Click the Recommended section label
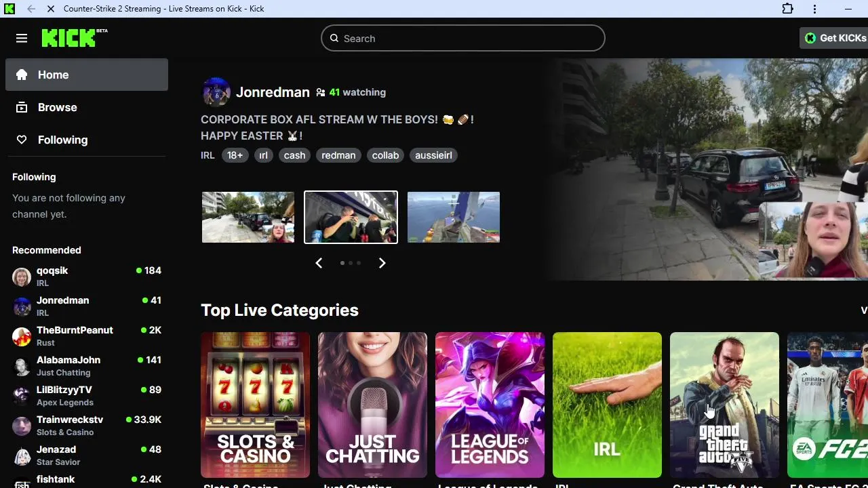868x488 pixels. click(47, 250)
